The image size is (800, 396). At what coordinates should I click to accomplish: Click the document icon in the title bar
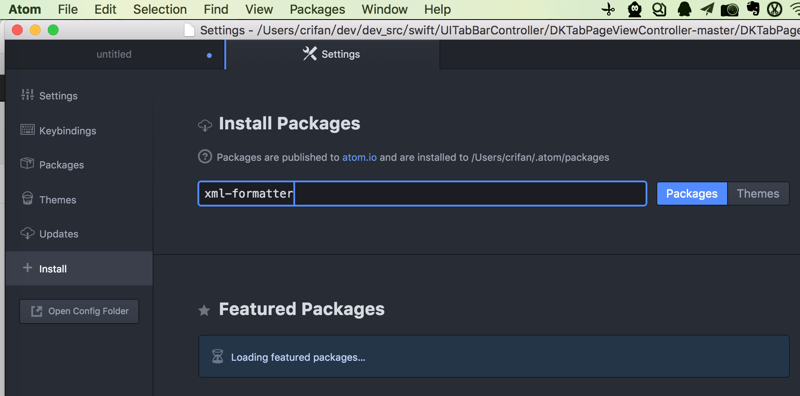tap(189, 30)
